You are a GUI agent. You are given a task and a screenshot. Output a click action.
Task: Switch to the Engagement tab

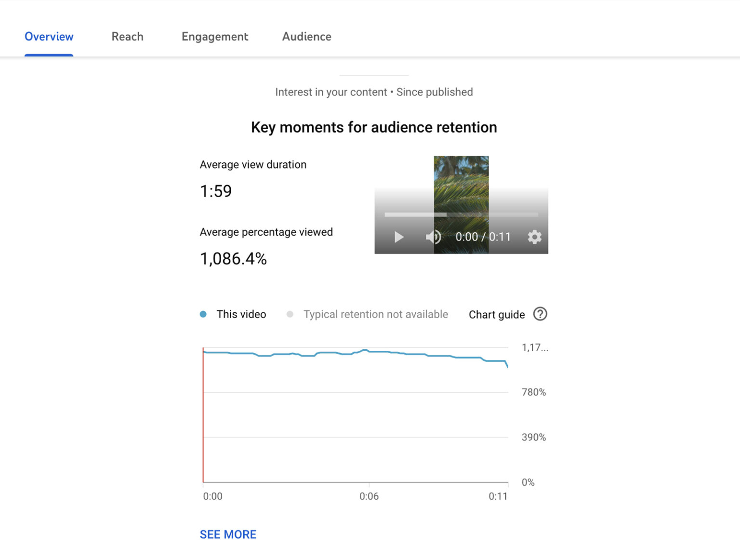click(x=215, y=37)
